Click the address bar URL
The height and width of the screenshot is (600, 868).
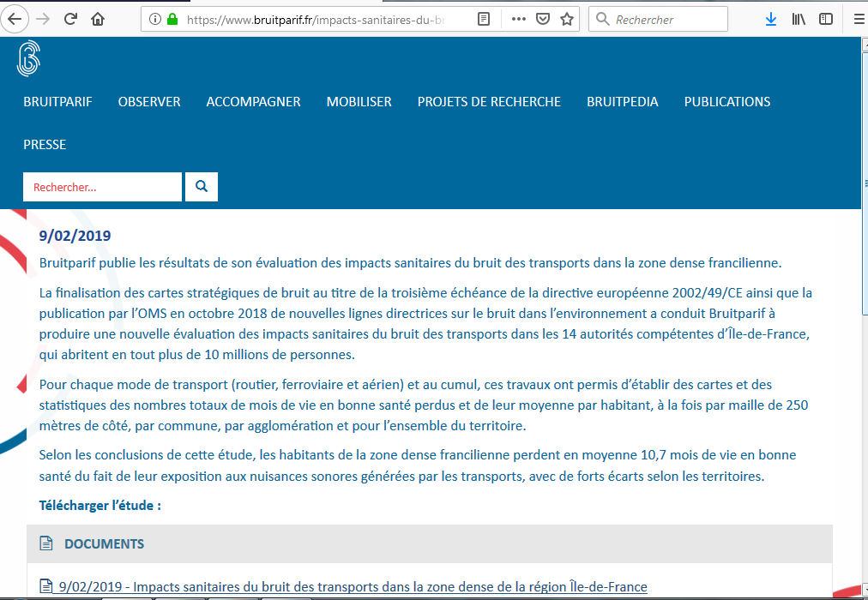click(316, 20)
